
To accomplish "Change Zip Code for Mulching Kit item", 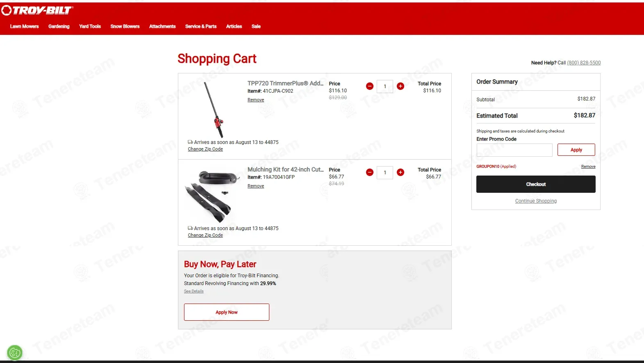I will 205,235.
